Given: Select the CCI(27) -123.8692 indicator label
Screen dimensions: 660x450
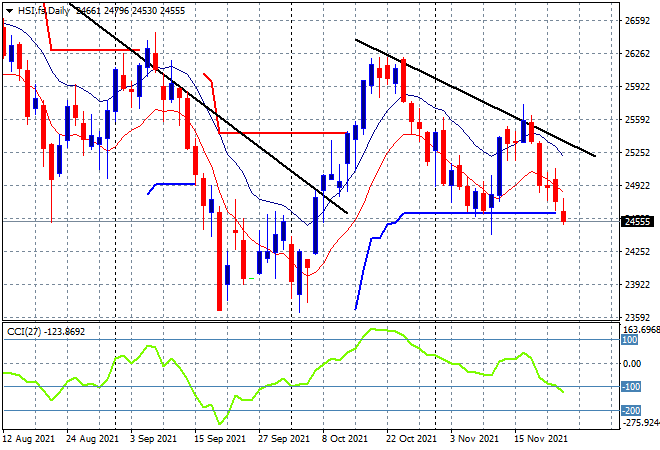Looking at the screenshot, I should 46,332.
